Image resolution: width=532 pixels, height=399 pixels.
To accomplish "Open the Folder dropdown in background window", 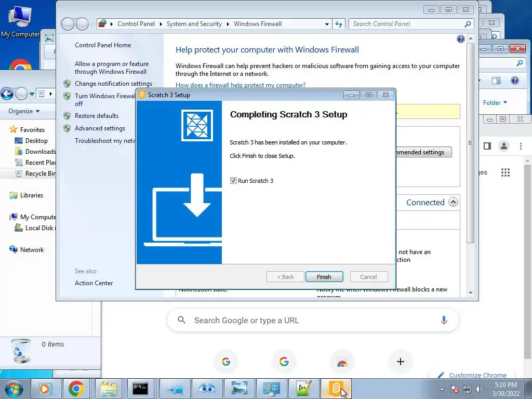I will [495, 103].
